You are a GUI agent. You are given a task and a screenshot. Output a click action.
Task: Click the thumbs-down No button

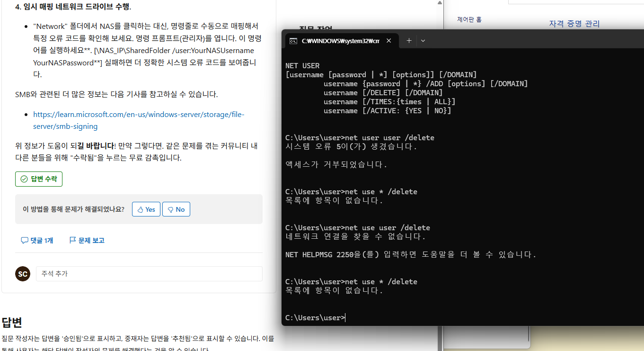(176, 209)
